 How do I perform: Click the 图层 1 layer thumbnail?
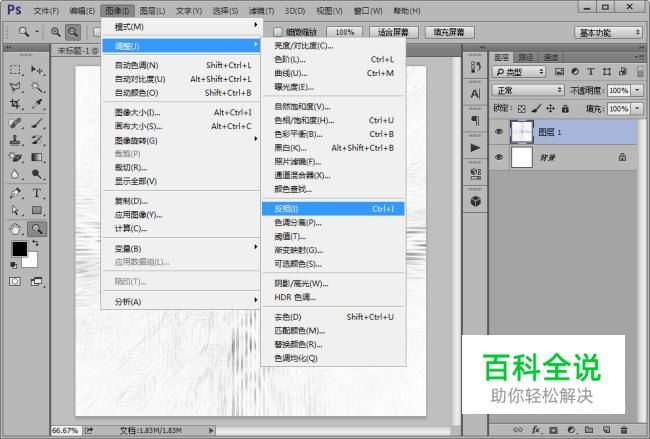[522, 132]
